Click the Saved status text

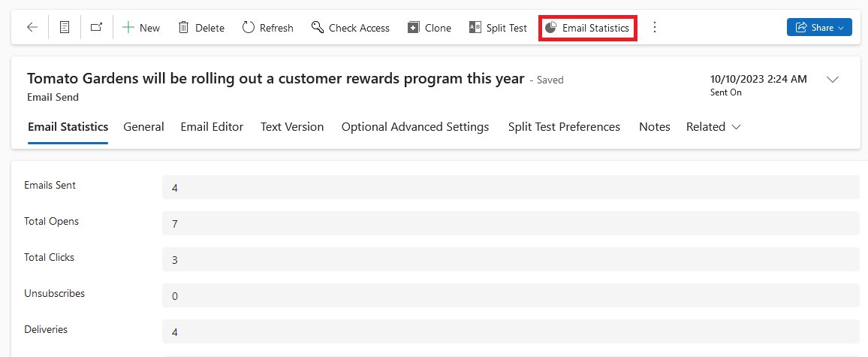click(x=547, y=80)
